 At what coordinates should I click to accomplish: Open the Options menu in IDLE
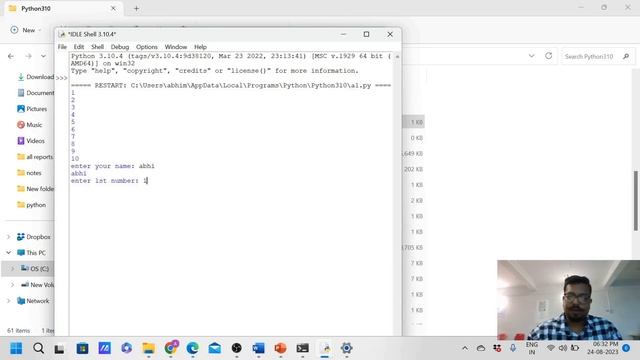tap(147, 47)
